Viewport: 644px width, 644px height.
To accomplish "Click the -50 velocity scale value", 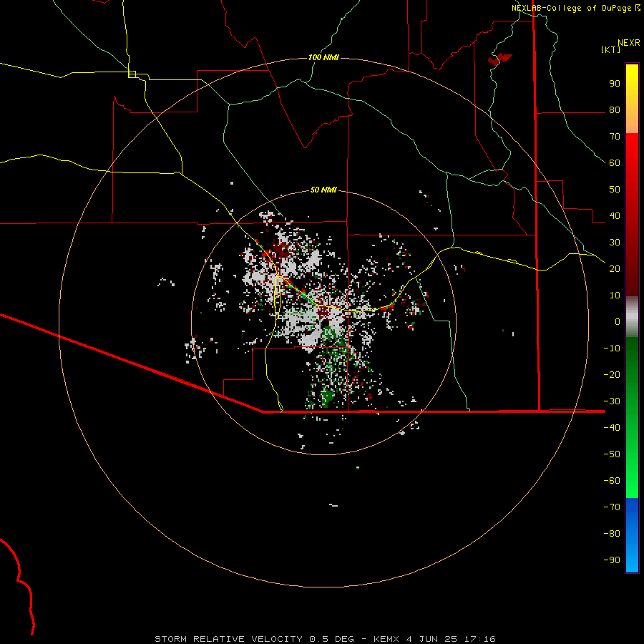I will tap(612, 454).
